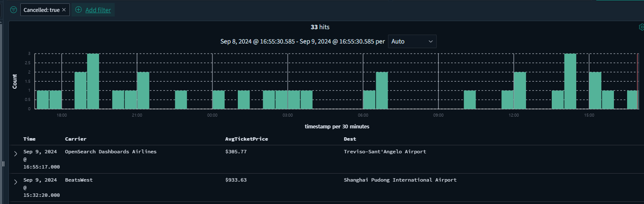Image resolution: width=644 pixels, height=204 pixels.
Task: Click the Shanghai Pudong International Airport cell
Action: pos(400,180)
